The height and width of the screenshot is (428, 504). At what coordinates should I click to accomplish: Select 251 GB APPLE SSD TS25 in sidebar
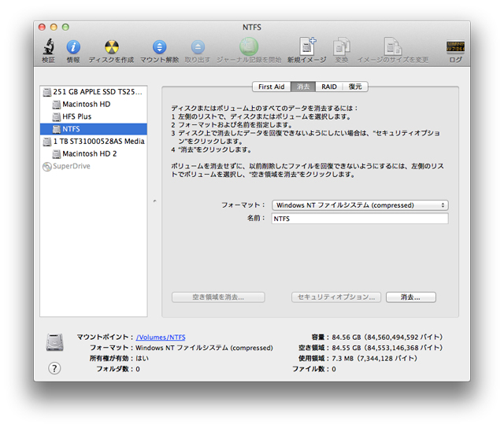98,92
